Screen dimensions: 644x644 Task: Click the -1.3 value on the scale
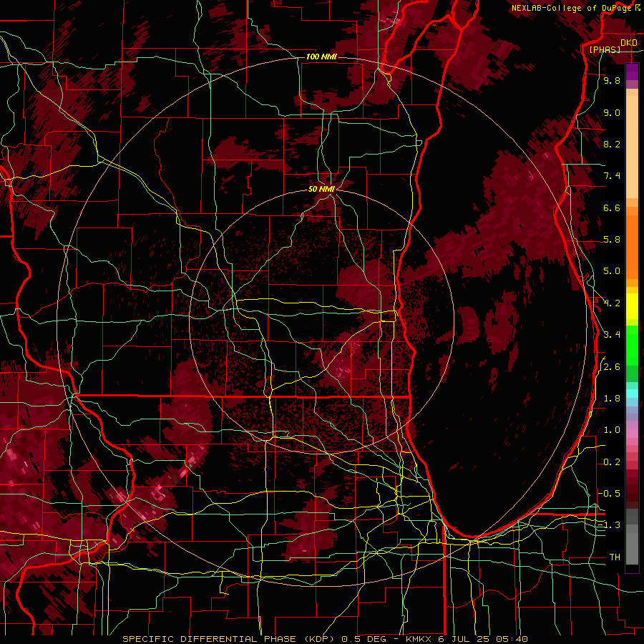coord(610,525)
